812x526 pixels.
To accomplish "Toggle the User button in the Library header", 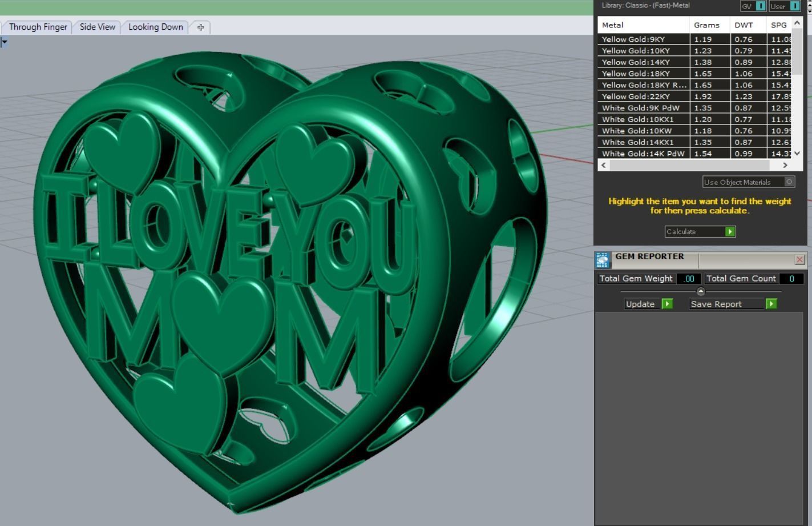I will point(798,6).
